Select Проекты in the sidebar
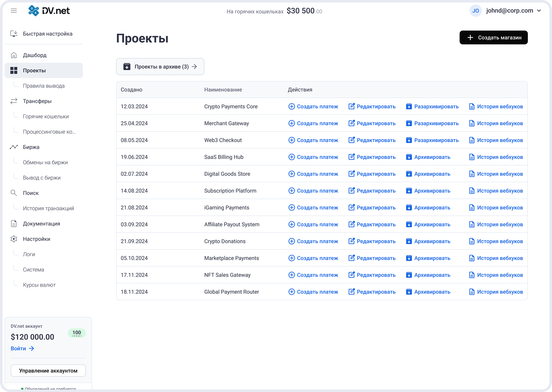The image size is (552, 392). (x=34, y=70)
